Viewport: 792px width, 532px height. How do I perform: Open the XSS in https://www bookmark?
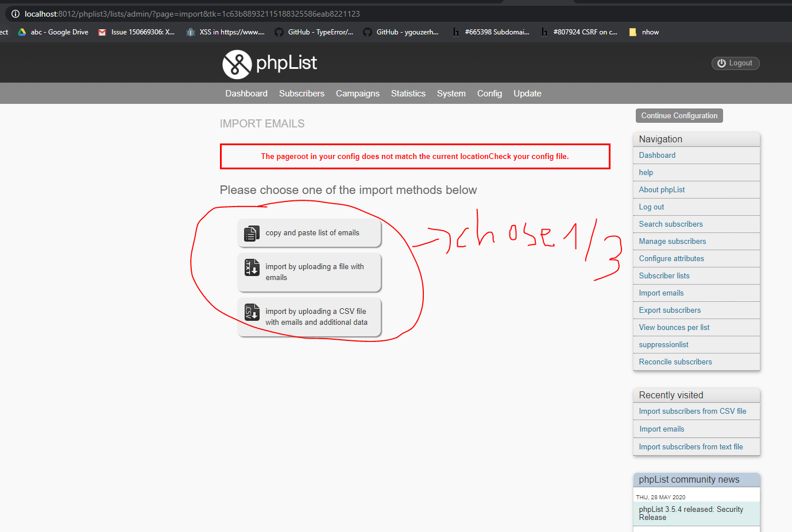tap(226, 32)
